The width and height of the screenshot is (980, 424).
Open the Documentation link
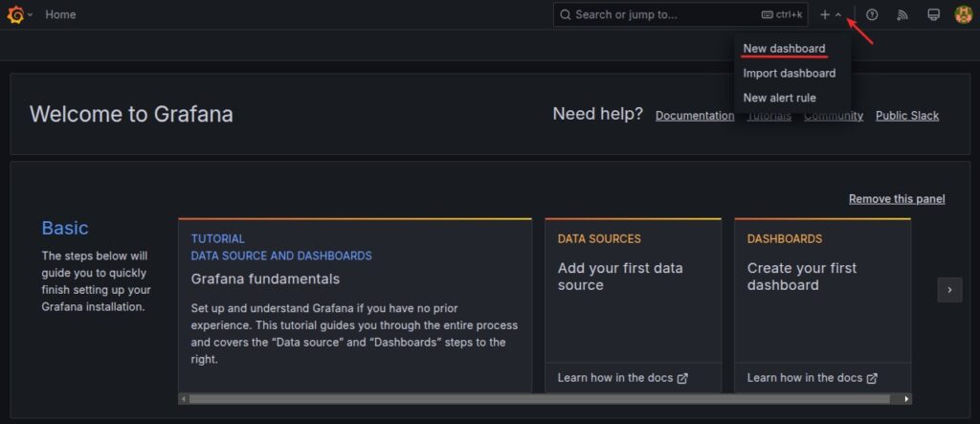694,116
